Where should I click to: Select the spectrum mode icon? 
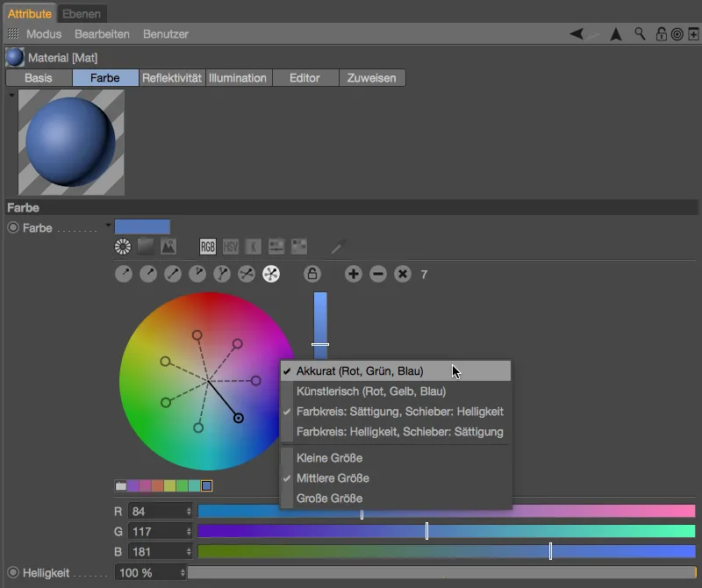[x=146, y=247]
